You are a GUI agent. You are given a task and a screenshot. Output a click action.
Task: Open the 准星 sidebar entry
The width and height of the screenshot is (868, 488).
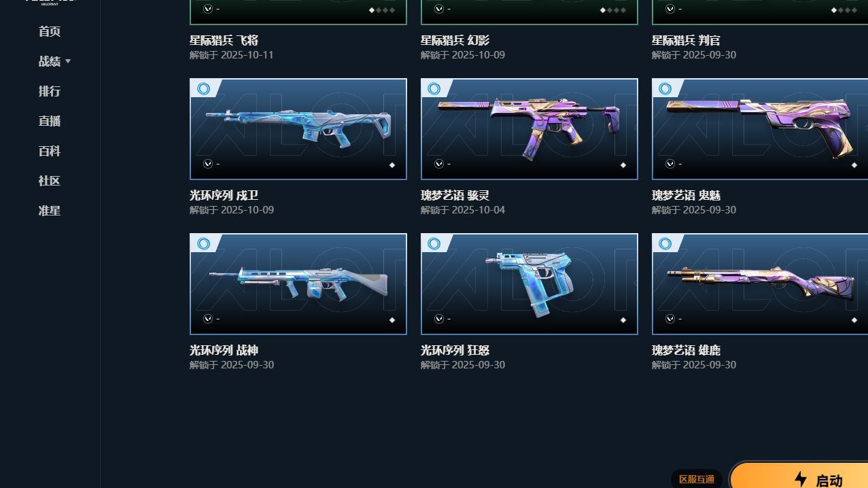click(x=50, y=211)
